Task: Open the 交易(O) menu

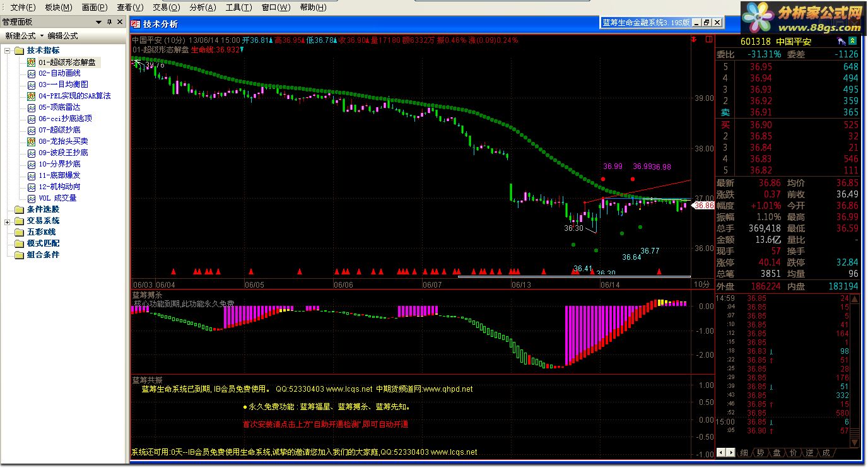Action: (x=167, y=8)
